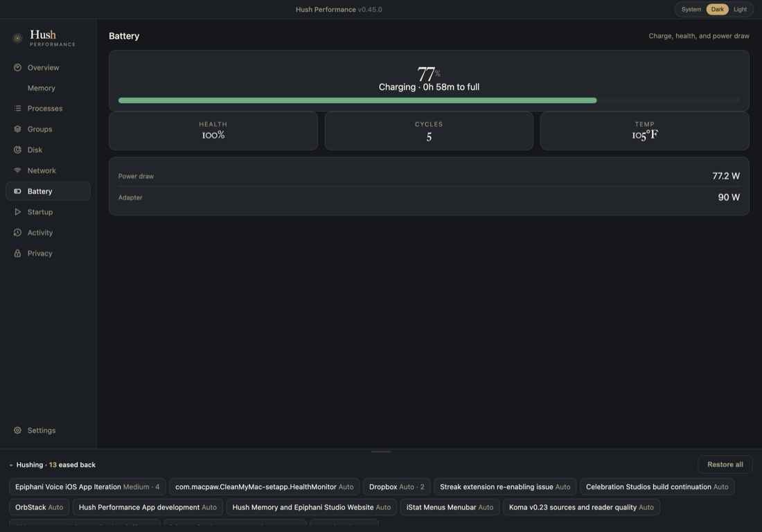Click the Dropbox Auto chip
The width and height of the screenshot is (762, 532).
pyautogui.click(x=396, y=487)
